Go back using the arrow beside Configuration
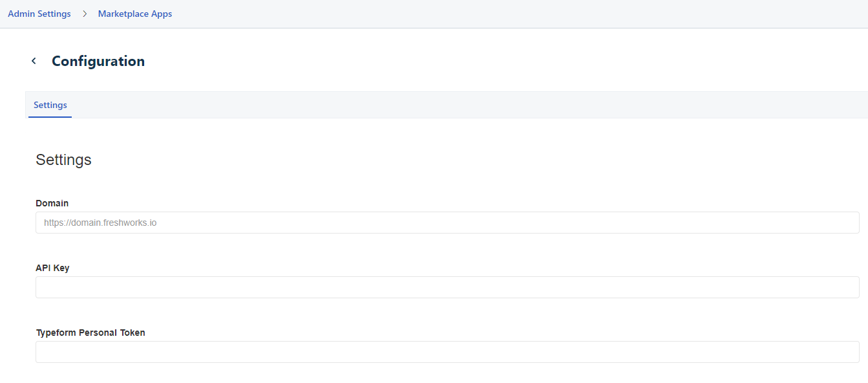The width and height of the screenshot is (868, 383). [34, 61]
